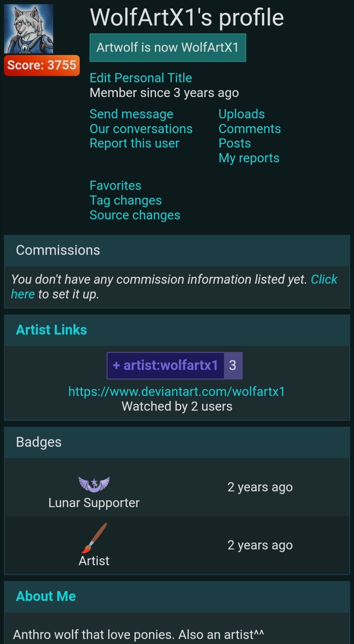Click the Score 3755 badge
Viewport: 354px width, 644px height.
coord(42,65)
